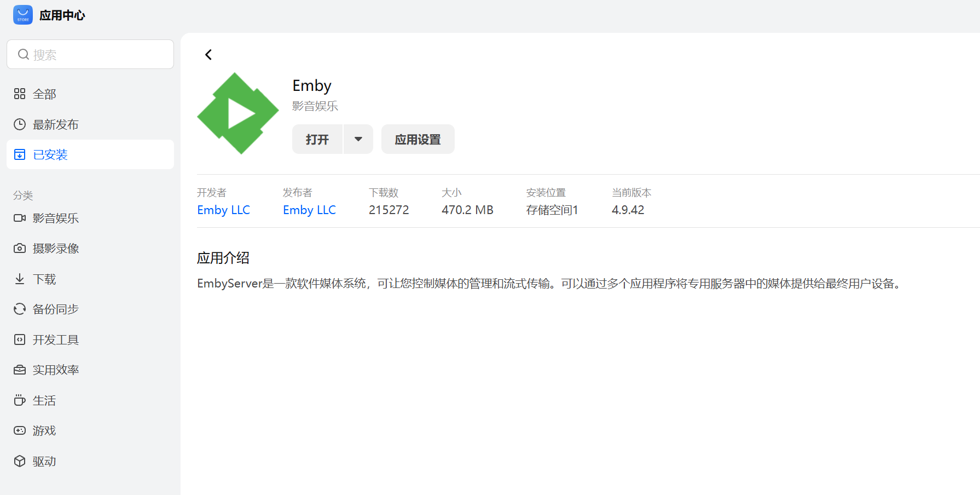Click the 应用中心 title text
The height and width of the screenshot is (495, 980).
(x=62, y=15)
